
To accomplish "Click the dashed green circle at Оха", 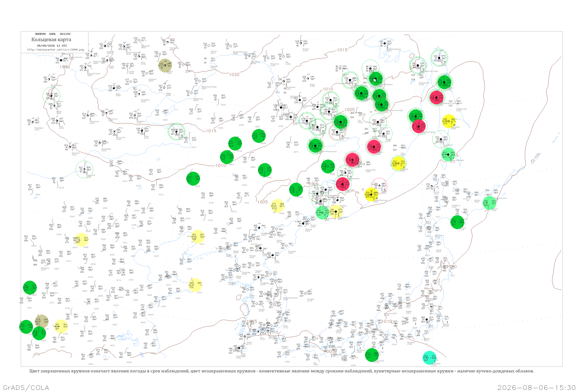I will (x=439, y=58).
